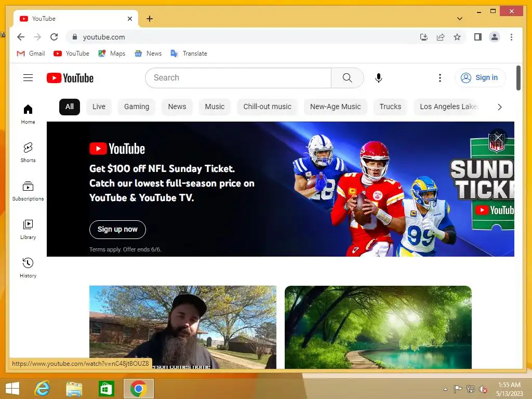
Task: Go forward in Chrome
Action: click(x=37, y=37)
